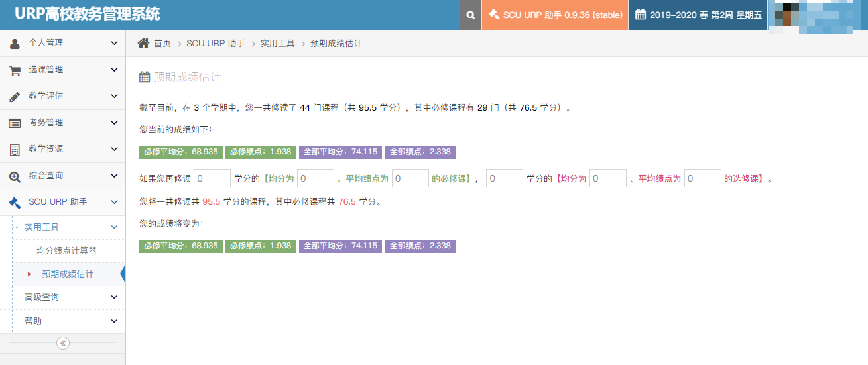This screenshot has width=868, height=365.
Task: Click current 全部绩点: 2.338 badge
Action: [420, 152]
